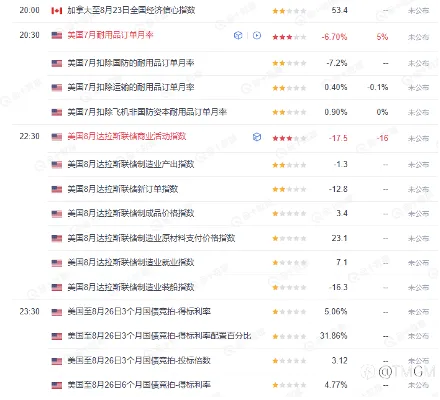Open 美国7月扣除运输的耐用品订单月率 event
The width and height of the screenshot is (440, 400).
[x=131, y=87]
